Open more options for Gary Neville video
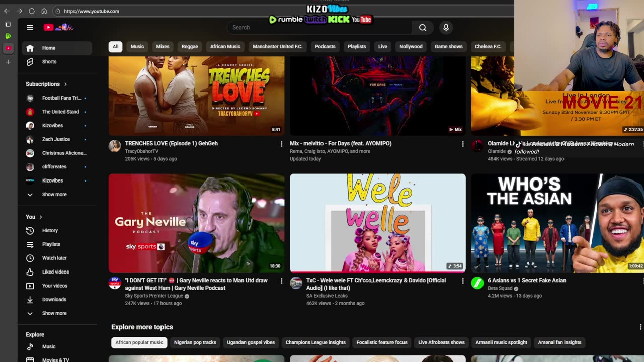 coord(281,281)
